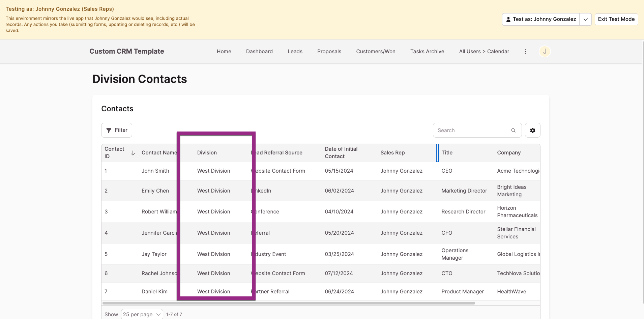Viewport: 644px width, 319px height.
Task: Click the funnel icon on the Filter button
Action: pyautogui.click(x=109, y=130)
